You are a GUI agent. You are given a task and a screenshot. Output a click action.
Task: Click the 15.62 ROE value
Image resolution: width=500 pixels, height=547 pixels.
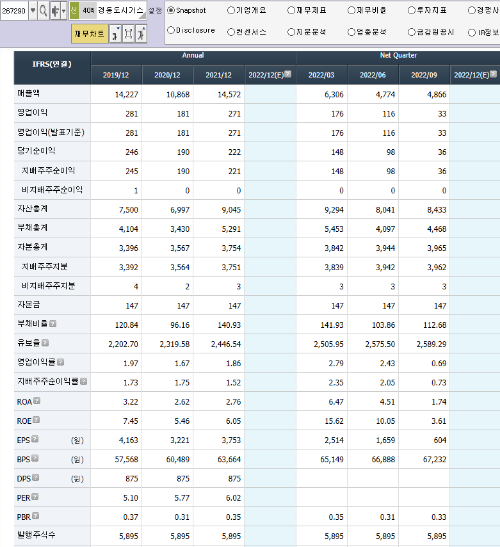coord(334,421)
